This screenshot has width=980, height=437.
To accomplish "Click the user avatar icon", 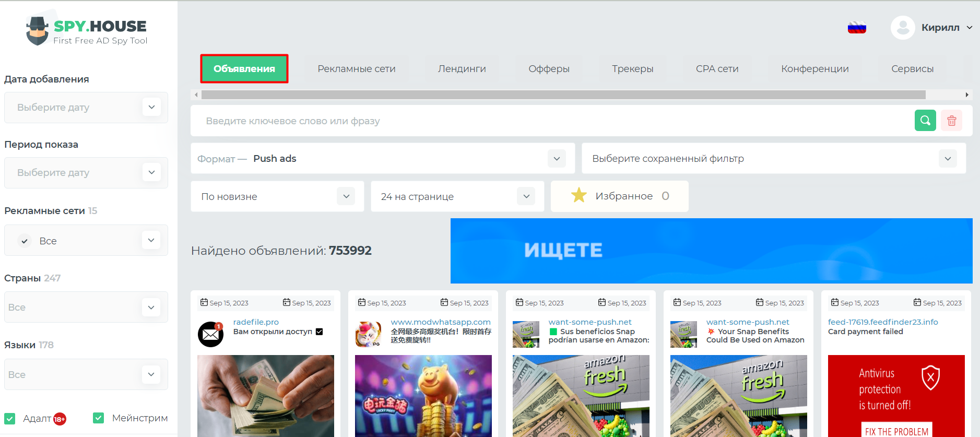I will 903,28.
